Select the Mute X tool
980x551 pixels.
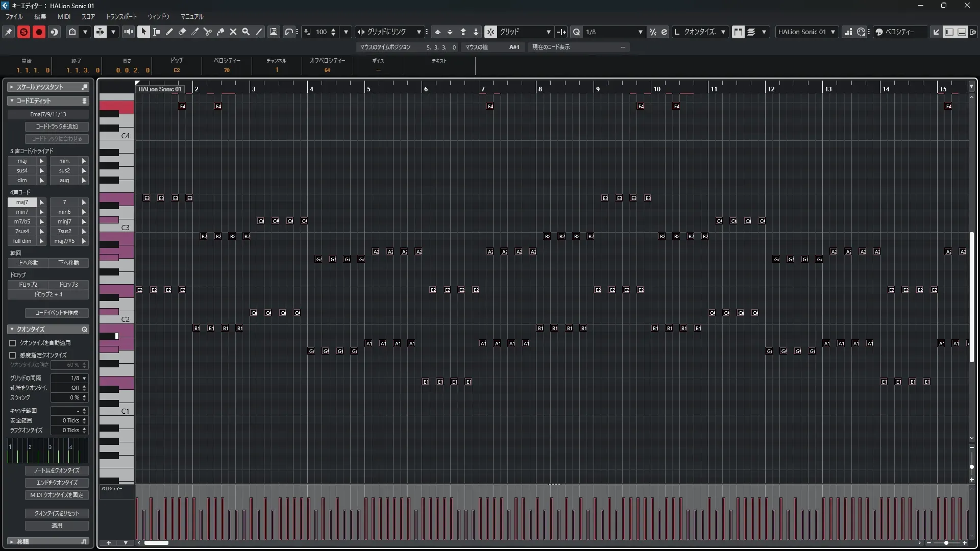coord(233,32)
